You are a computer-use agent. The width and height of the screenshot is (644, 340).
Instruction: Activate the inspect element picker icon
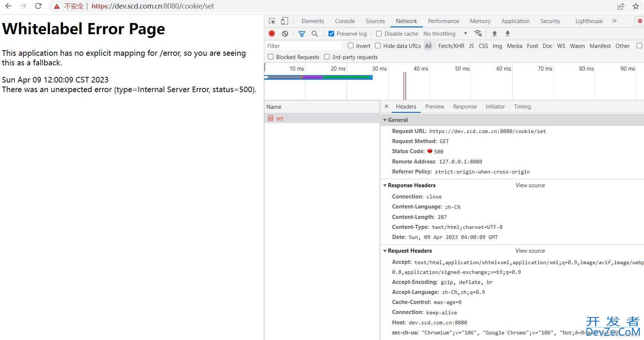(272, 21)
